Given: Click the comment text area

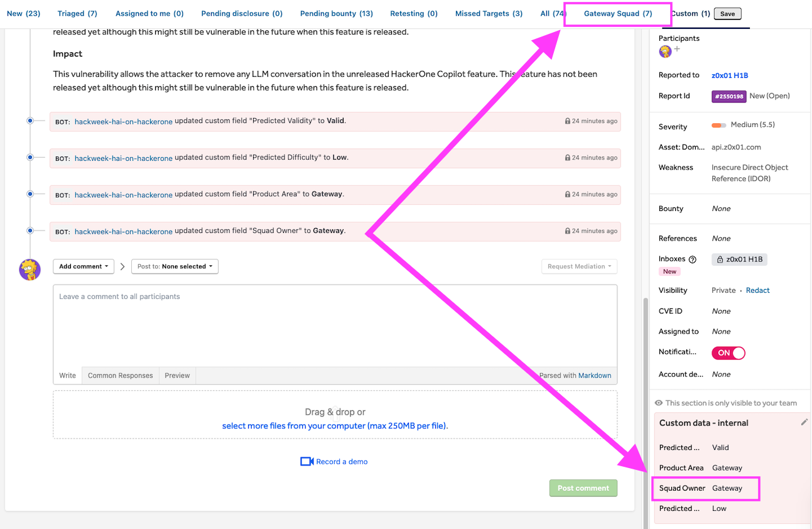Looking at the screenshot, I should pyautogui.click(x=335, y=326).
